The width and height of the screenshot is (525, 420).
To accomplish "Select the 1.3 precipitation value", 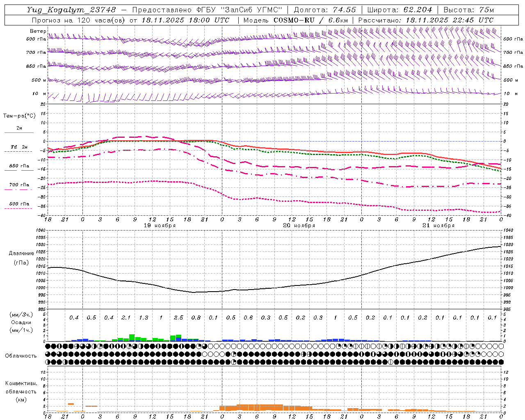I will click(144, 317).
